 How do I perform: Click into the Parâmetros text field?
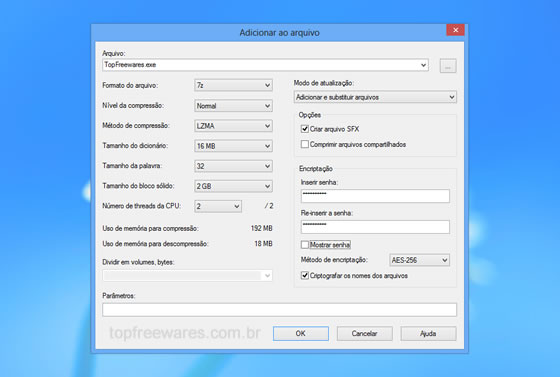(279, 310)
